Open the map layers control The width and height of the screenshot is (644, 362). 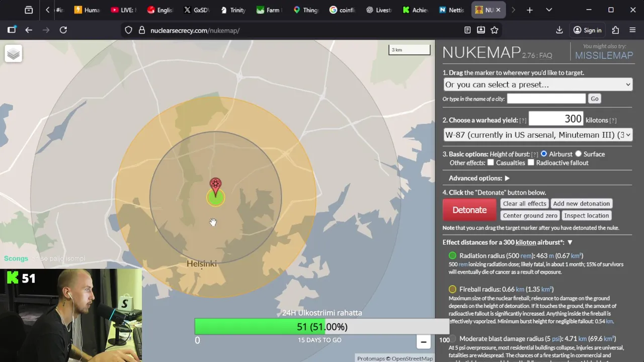(14, 53)
